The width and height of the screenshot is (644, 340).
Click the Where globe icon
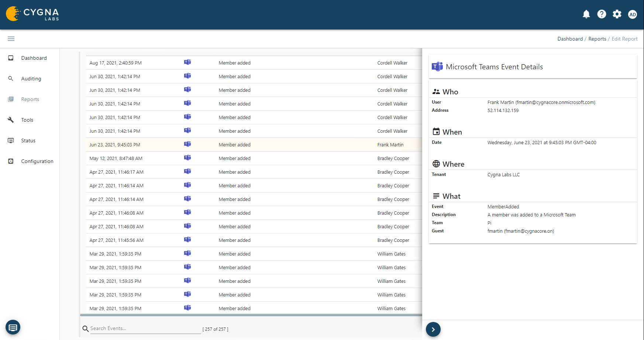(436, 164)
